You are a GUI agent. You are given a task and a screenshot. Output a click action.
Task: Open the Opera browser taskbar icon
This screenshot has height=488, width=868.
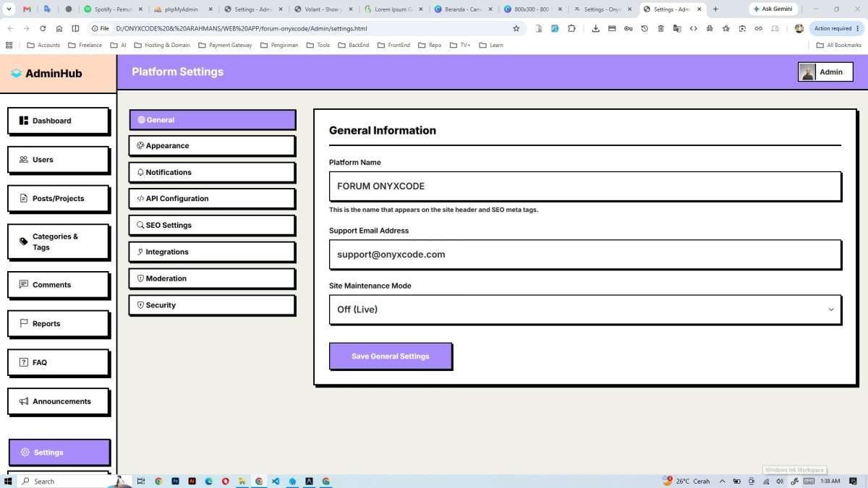[x=226, y=481]
